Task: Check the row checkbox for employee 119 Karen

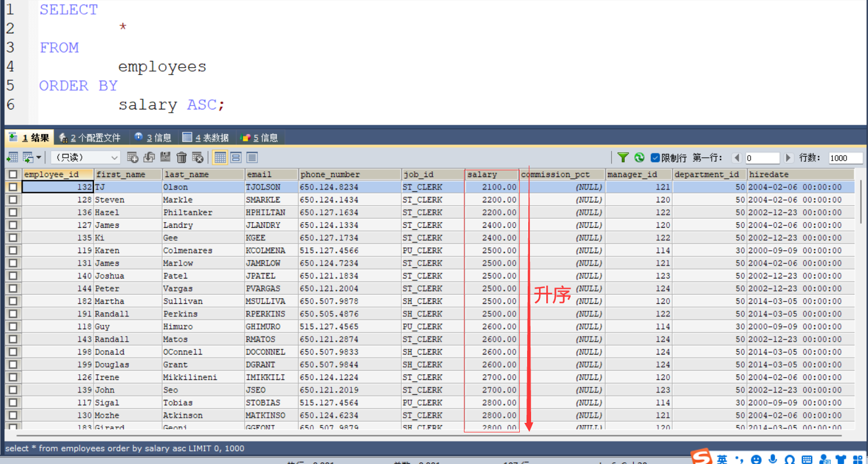Action: [13, 250]
